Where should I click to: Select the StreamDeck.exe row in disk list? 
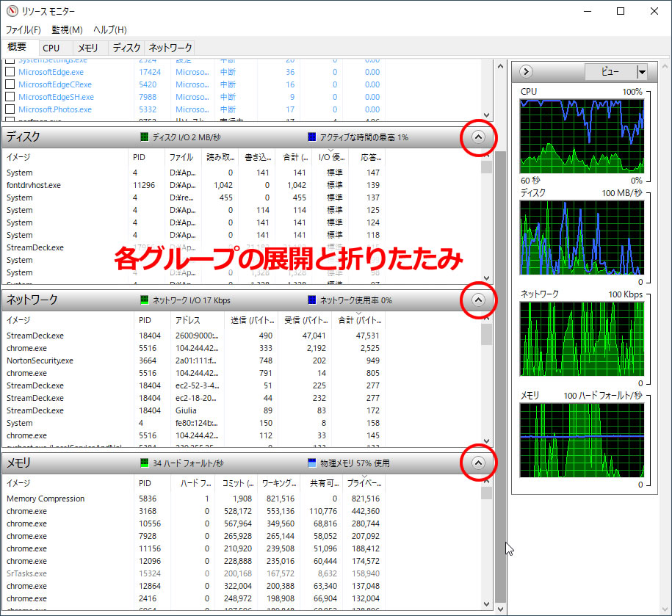tap(193, 247)
